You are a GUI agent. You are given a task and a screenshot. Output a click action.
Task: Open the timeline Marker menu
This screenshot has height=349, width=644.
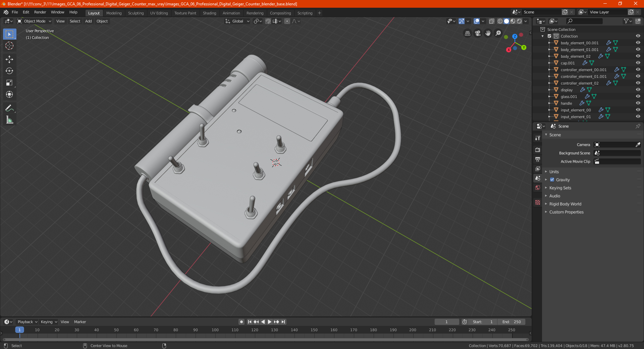point(80,322)
